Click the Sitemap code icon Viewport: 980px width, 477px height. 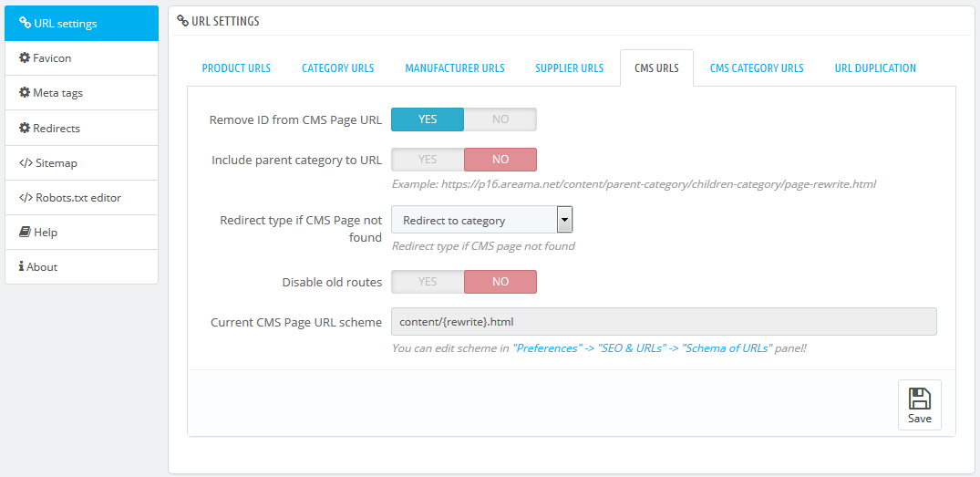(x=26, y=162)
